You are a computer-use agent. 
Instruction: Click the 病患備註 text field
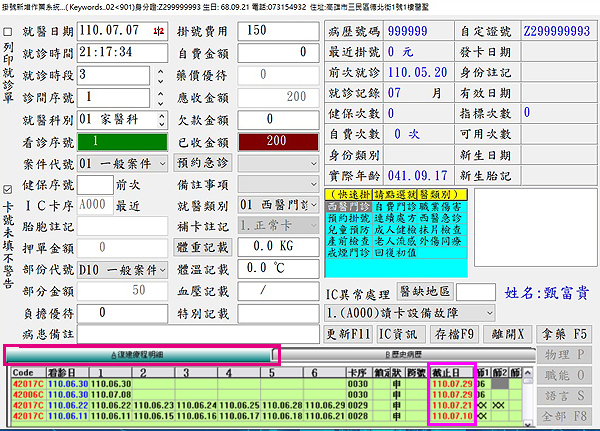pos(200,333)
